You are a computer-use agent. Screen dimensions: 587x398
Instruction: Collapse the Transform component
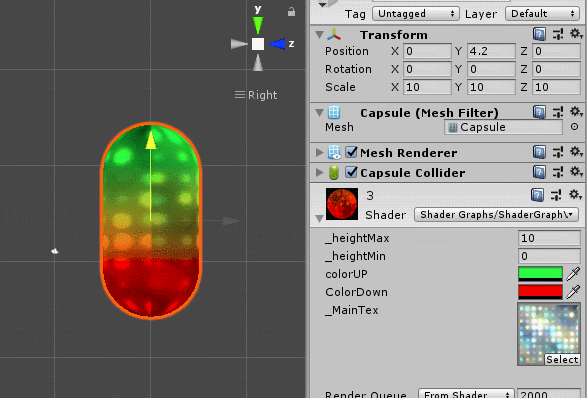click(319, 35)
